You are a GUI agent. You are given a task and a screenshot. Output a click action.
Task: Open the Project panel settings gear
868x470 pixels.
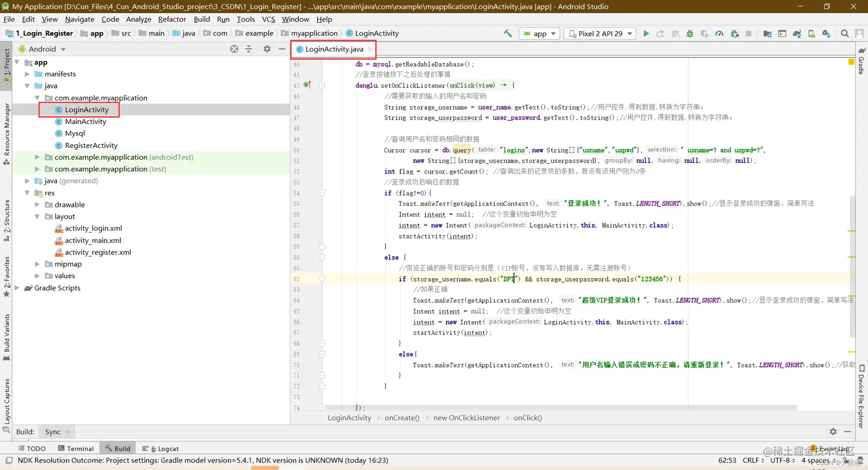[x=267, y=49]
